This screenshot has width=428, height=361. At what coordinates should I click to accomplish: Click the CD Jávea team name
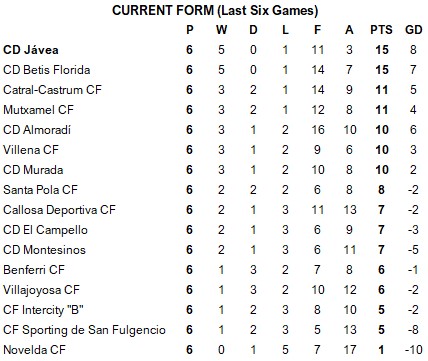[x=31, y=50]
